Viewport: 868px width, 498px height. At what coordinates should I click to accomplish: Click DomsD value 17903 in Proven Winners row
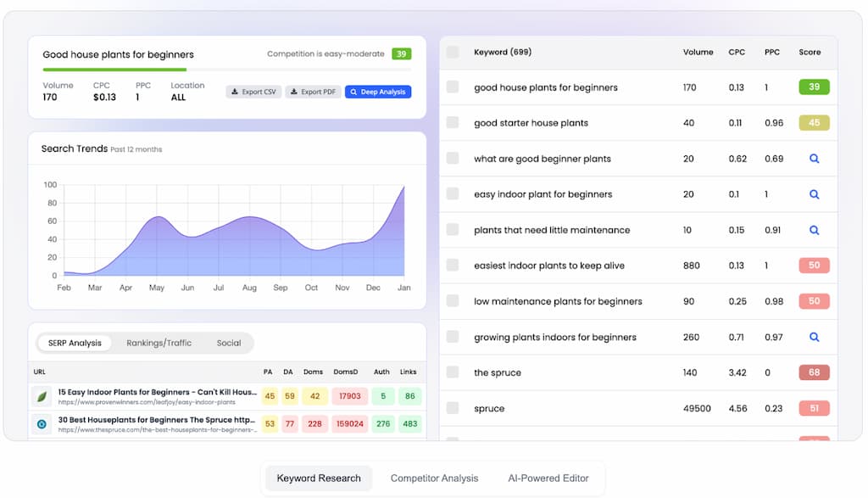coord(350,396)
